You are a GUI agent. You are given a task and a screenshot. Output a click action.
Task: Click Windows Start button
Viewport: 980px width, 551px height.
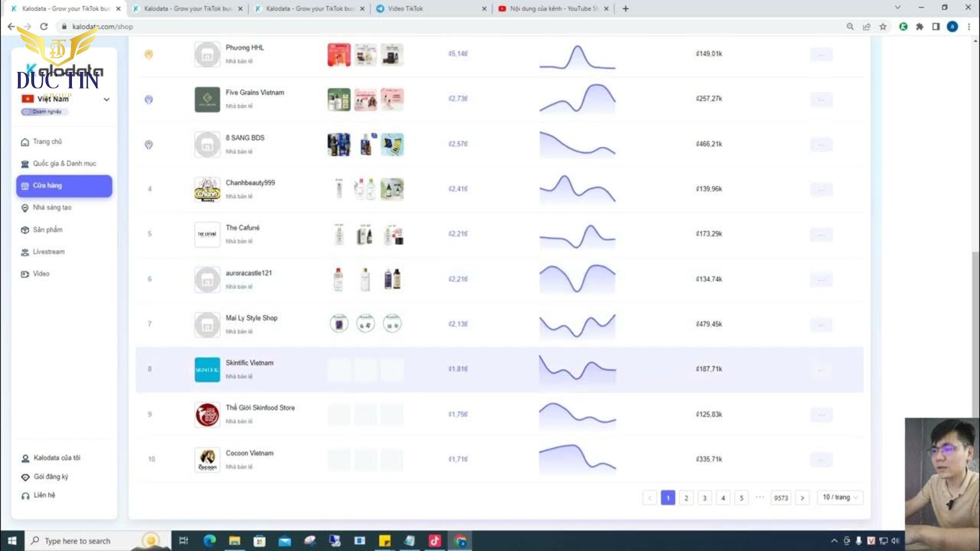coord(12,541)
